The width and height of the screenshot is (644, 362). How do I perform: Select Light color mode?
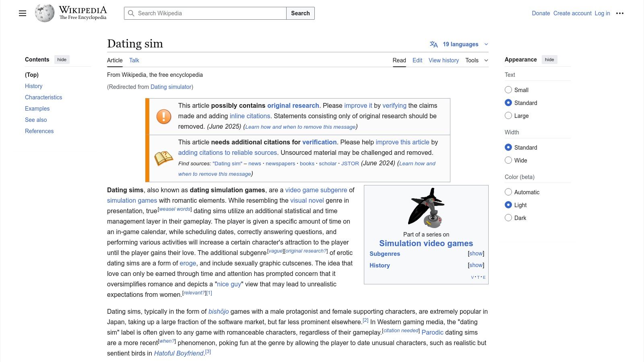[x=508, y=205]
